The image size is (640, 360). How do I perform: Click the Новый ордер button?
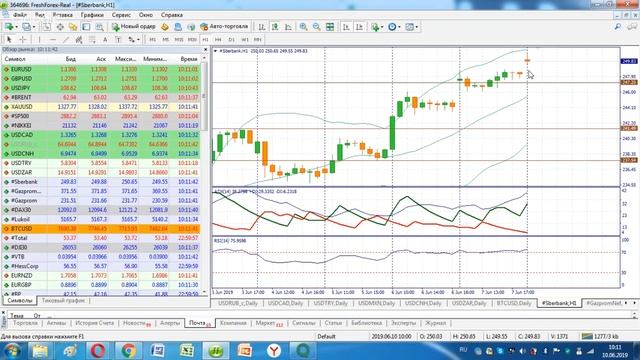click(x=134, y=27)
